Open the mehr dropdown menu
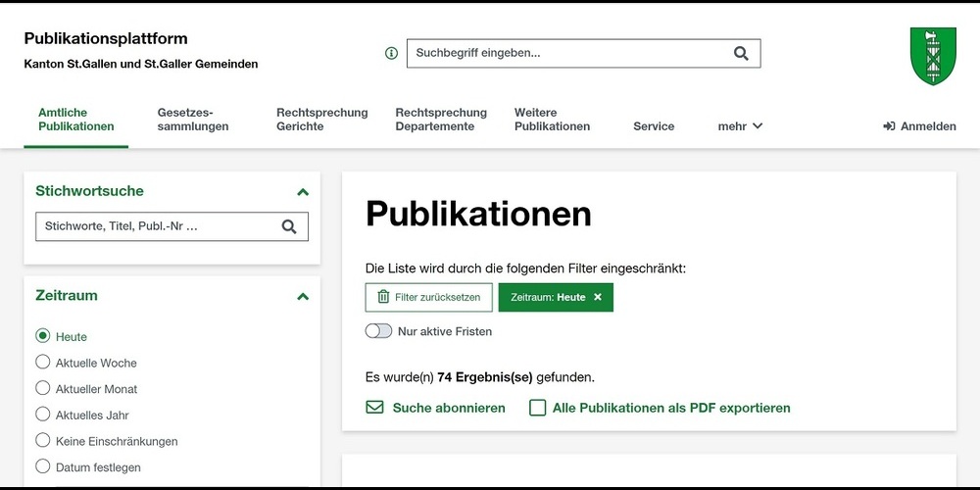 click(740, 126)
